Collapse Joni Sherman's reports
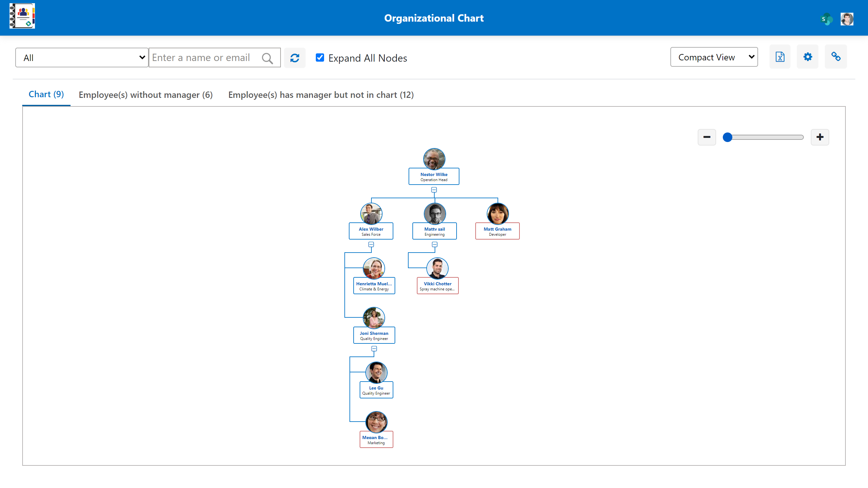868x488 pixels. tap(374, 349)
